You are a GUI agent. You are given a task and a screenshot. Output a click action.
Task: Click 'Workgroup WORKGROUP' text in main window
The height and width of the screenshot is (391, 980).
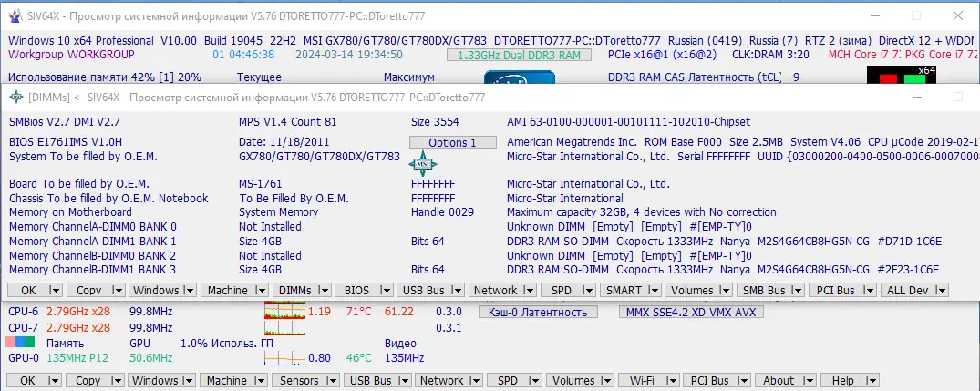(71, 55)
